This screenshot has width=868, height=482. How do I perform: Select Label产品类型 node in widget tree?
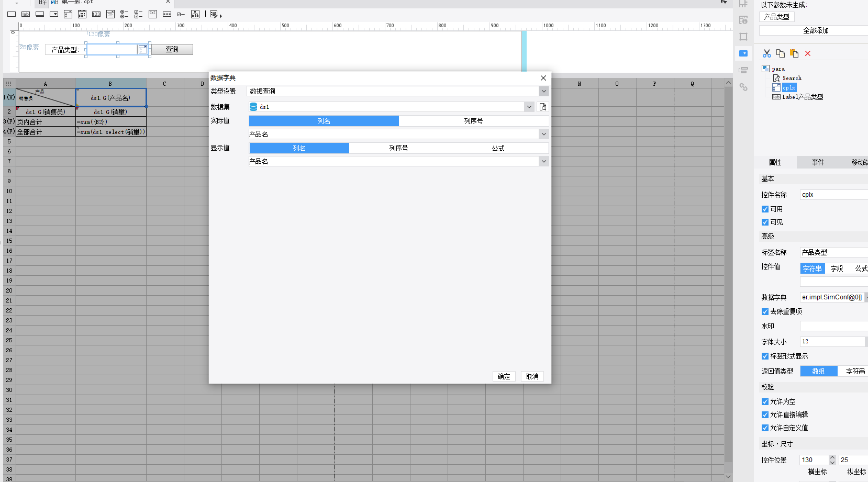803,97
